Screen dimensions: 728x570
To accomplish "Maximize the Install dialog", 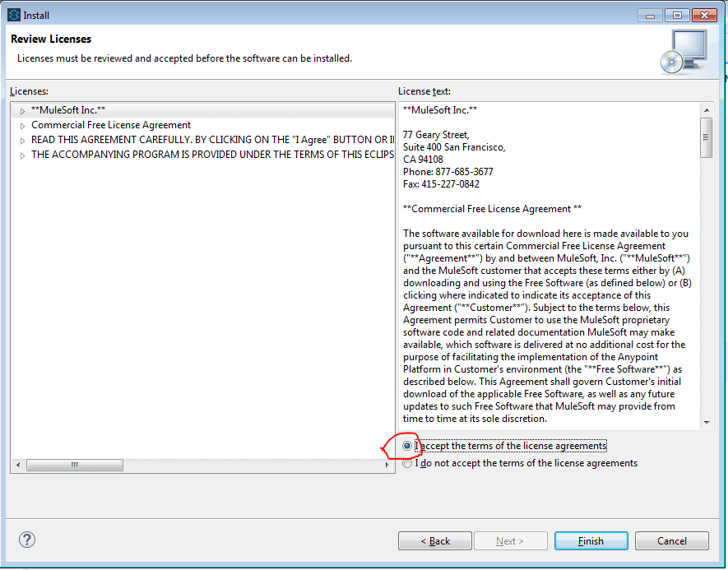I will pos(677,16).
